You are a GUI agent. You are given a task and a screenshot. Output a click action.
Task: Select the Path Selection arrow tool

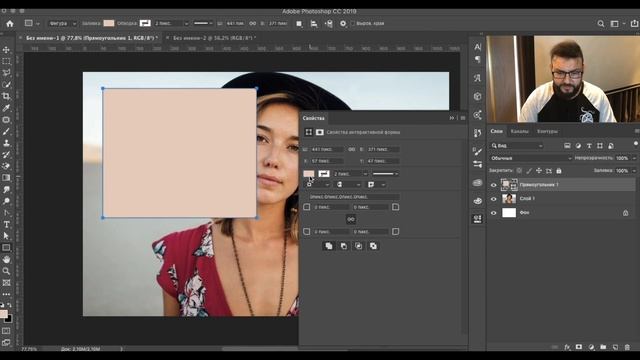point(6,236)
